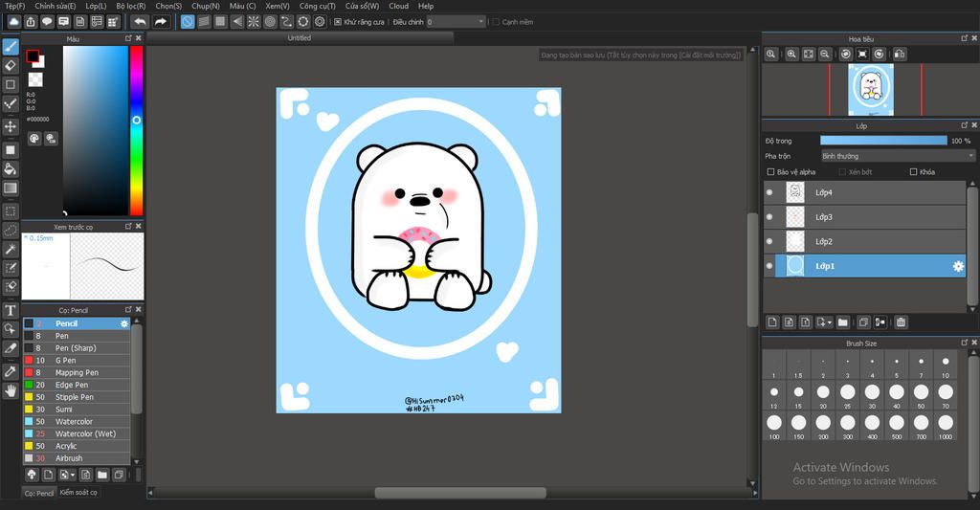Open snap settings gear in the toolbar
The image size is (980, 510).
tap(320, 22)
